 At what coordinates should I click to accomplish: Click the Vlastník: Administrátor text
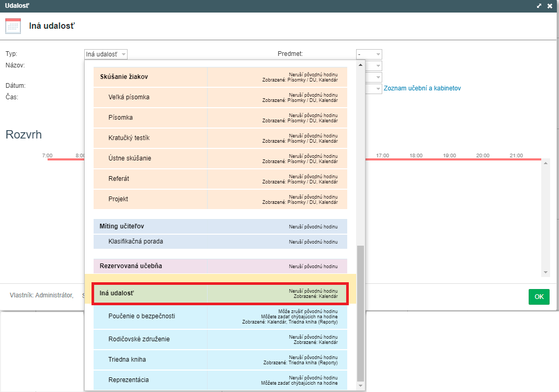pyautogui.click(x=41, y=295)
